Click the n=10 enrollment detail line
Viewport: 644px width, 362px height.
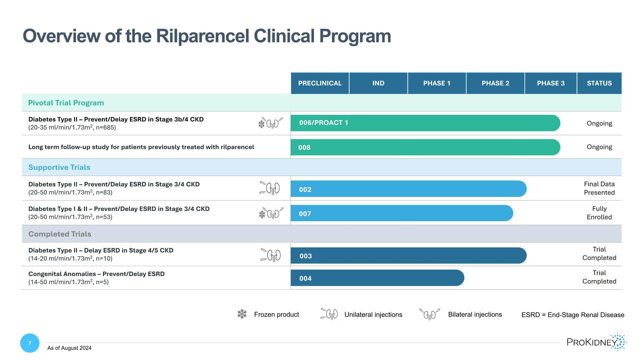coord(70,258)
